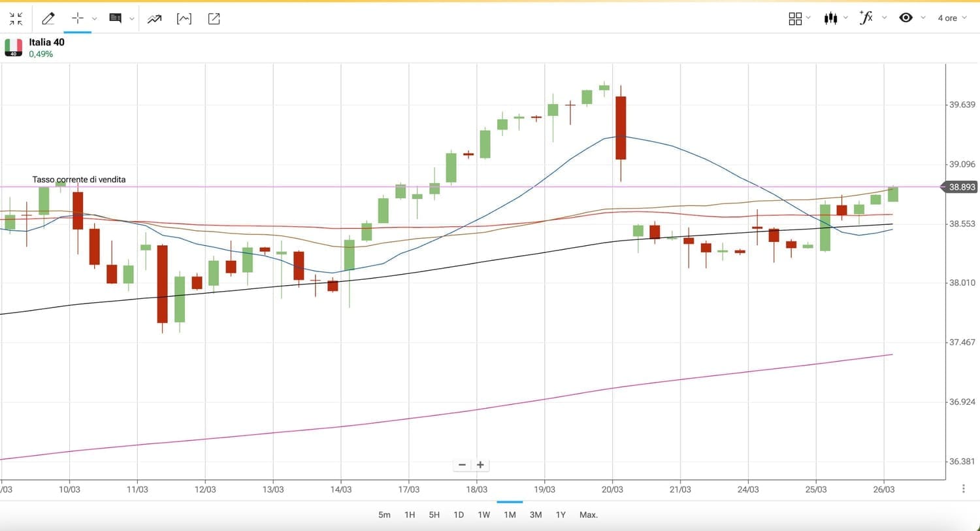Zoom in using the plus button
Viewport: 980px width, 531px height.
pyautogui.click(x=480, y=465)
